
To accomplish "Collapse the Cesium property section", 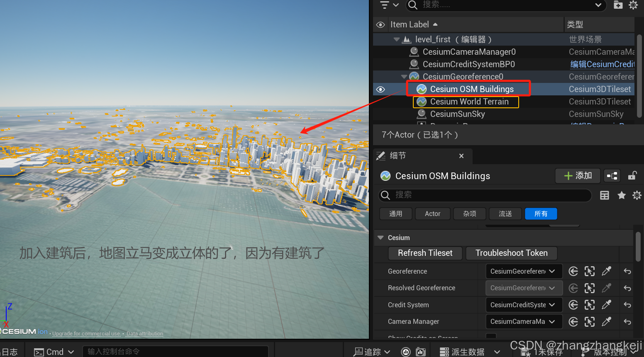I will pyautogui.click(x=381, y=238).
